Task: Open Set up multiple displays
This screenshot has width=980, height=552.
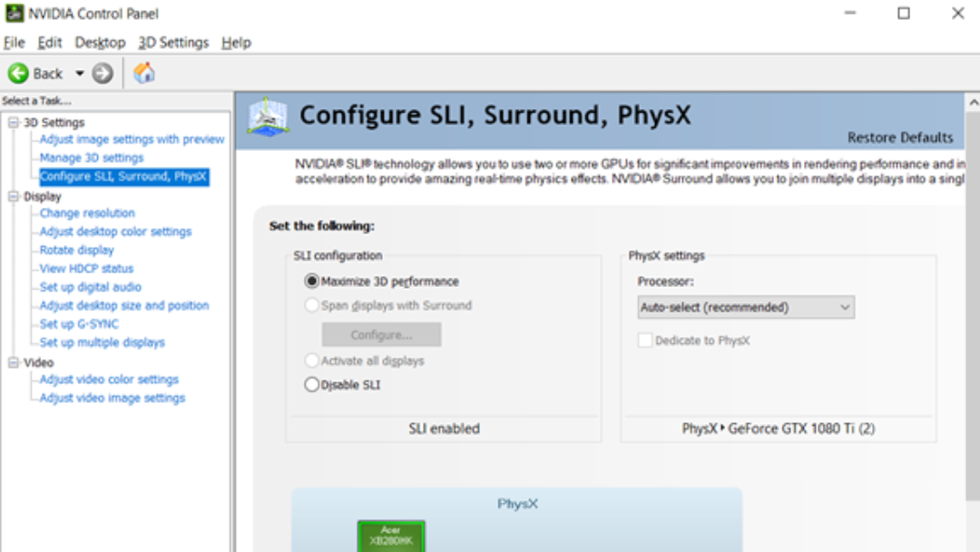Action: [x=102, y=342]
